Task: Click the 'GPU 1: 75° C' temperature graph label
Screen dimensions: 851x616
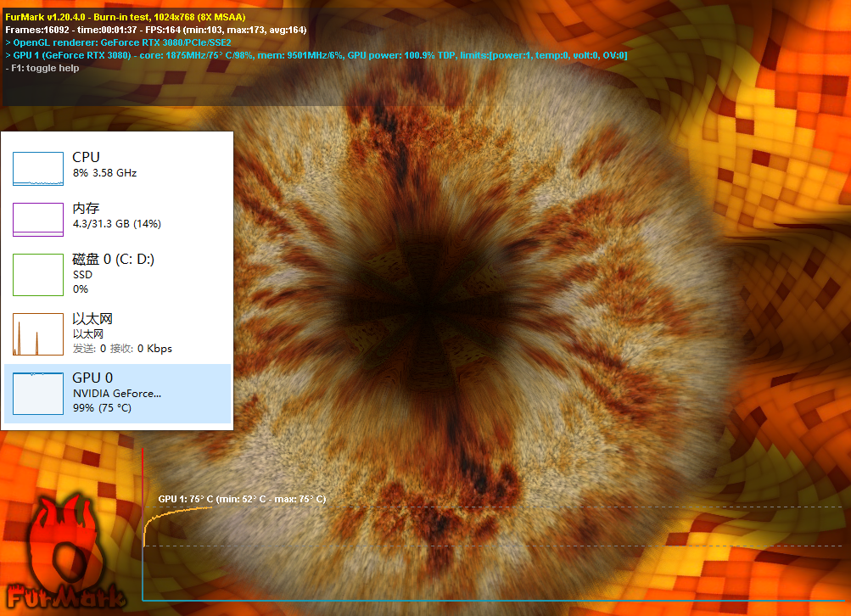Action: 242,499
